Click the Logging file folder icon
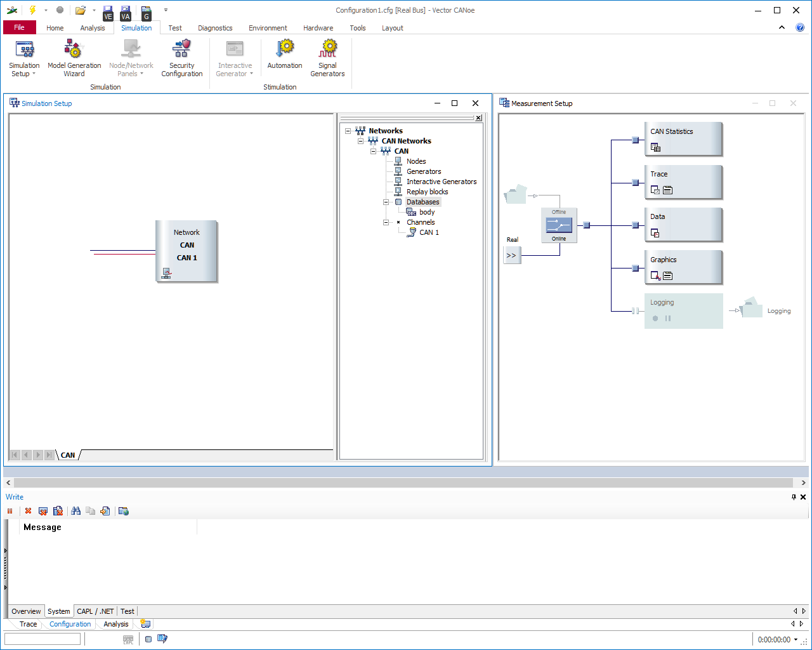The height and width of the screenshot is (650, 812). pyautogui.click(x=751, y=308)
